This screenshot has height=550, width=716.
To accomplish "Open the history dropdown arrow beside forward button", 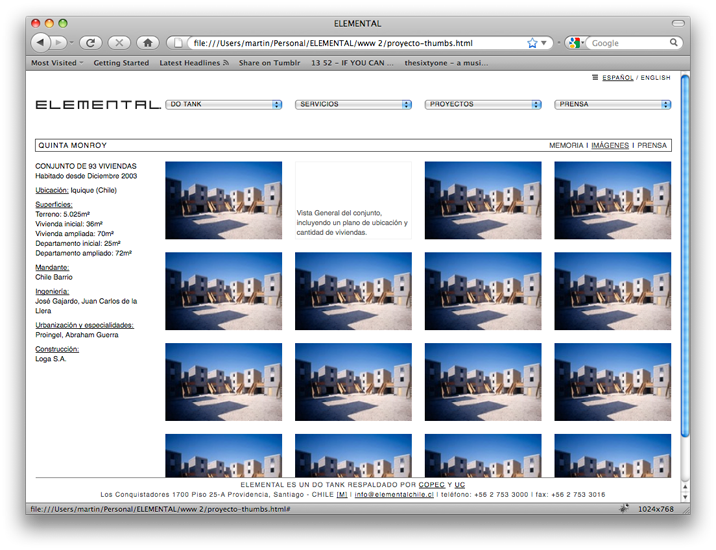I will [72, 43].
